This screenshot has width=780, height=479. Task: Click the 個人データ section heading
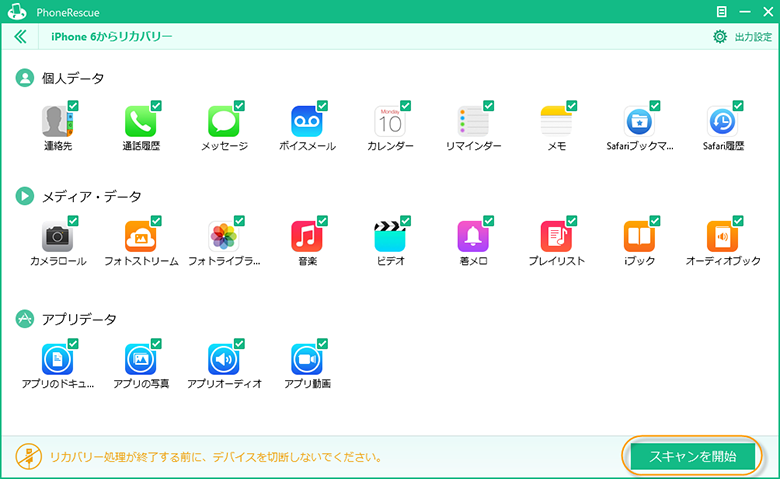click(x=73, y=78)
